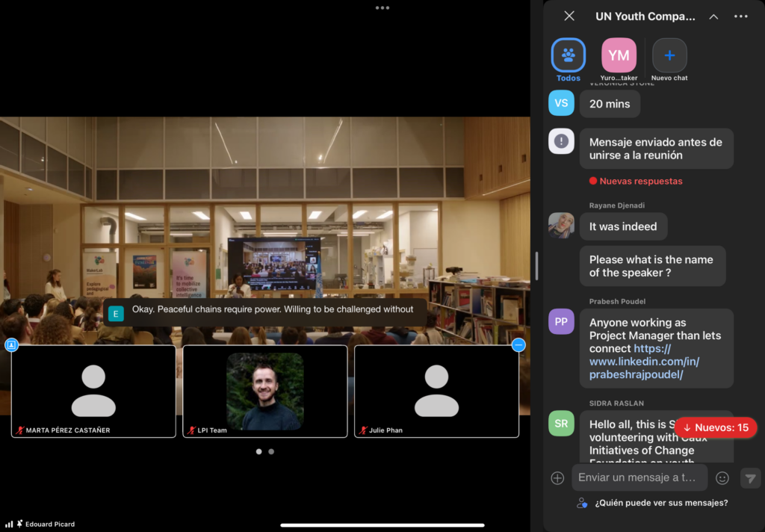Image resolution: width=765 pixels, height=532 pixels.
Task: Collapse the chat header chevron
Action: tap(713, 16)
